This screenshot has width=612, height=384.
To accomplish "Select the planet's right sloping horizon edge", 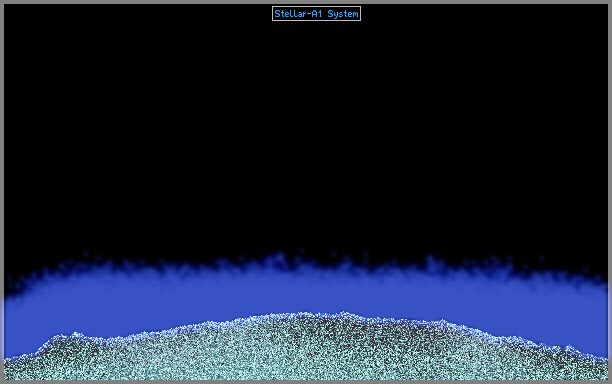I will tap(527, 339).
